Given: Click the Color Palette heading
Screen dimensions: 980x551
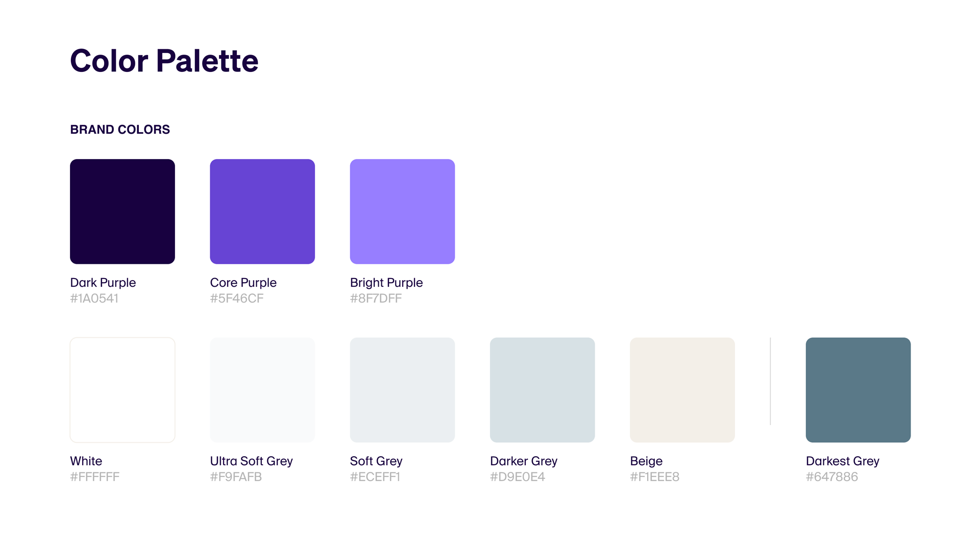Looking at the screenshot, I should pyautogui.click(x=164, y=61).
